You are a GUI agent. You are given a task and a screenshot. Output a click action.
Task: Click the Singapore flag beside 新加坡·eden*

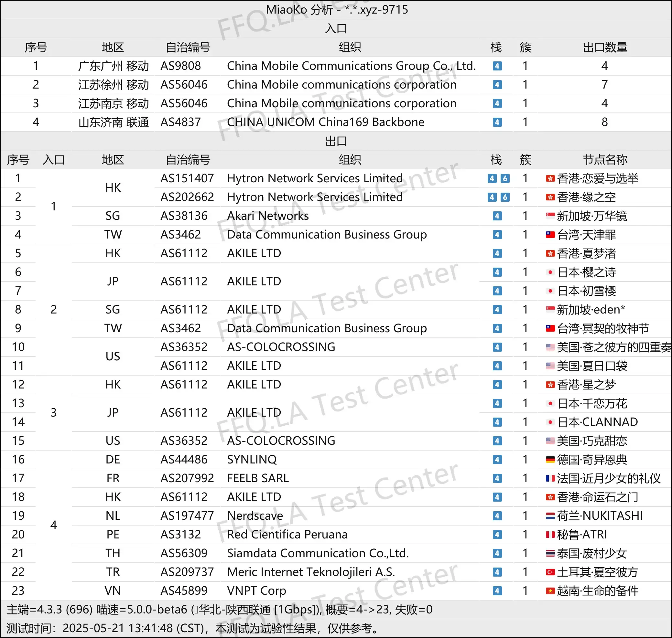550,310
